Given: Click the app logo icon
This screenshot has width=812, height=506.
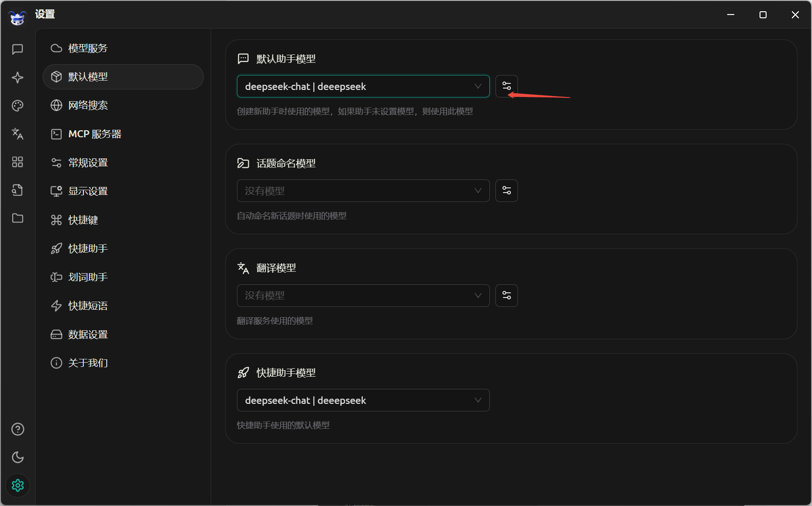Looking at the screenshot, I should (x=17, y=17).
